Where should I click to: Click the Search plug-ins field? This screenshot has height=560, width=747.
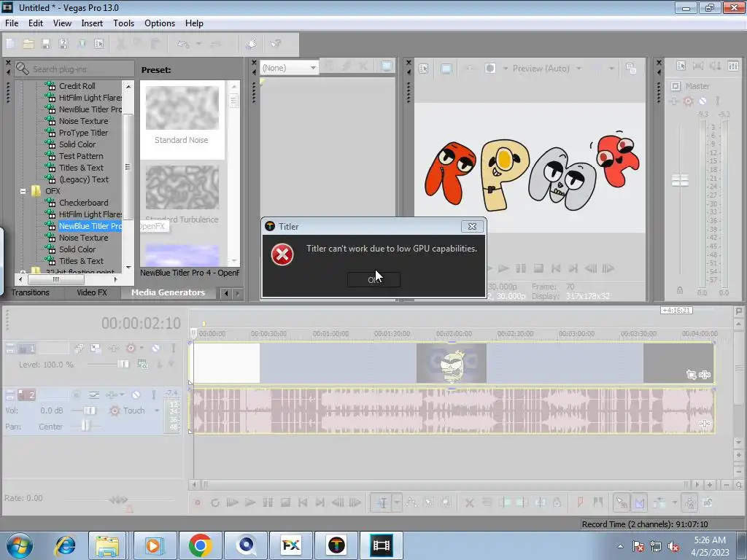tap(75, 69)
